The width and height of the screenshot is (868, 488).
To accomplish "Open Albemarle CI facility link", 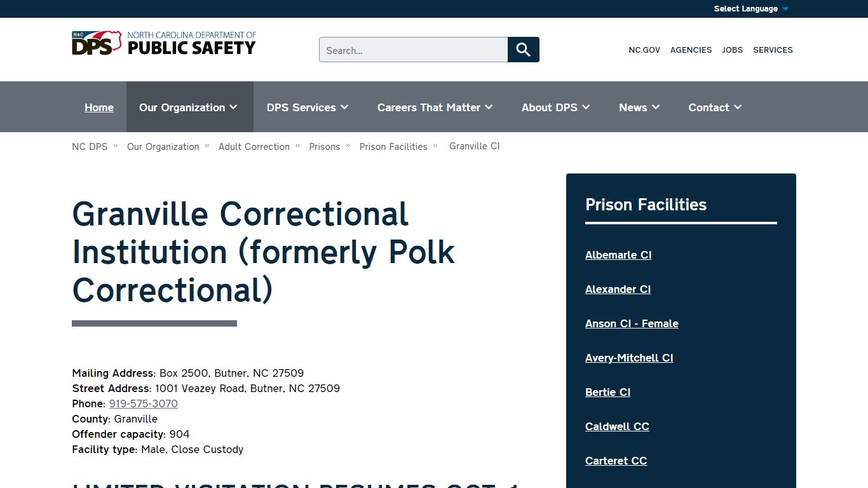I will click(x=618, y=255).
